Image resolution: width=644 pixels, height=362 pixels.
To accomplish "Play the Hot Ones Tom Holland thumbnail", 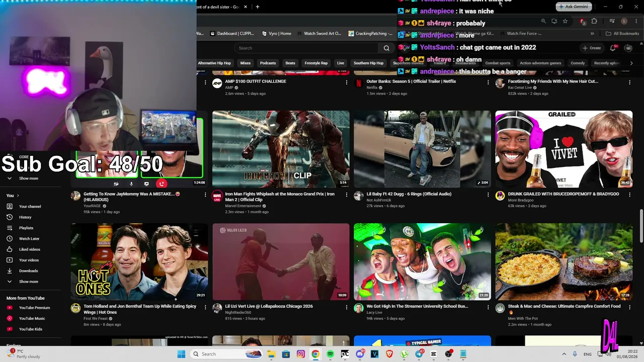I will click(139, 261).
